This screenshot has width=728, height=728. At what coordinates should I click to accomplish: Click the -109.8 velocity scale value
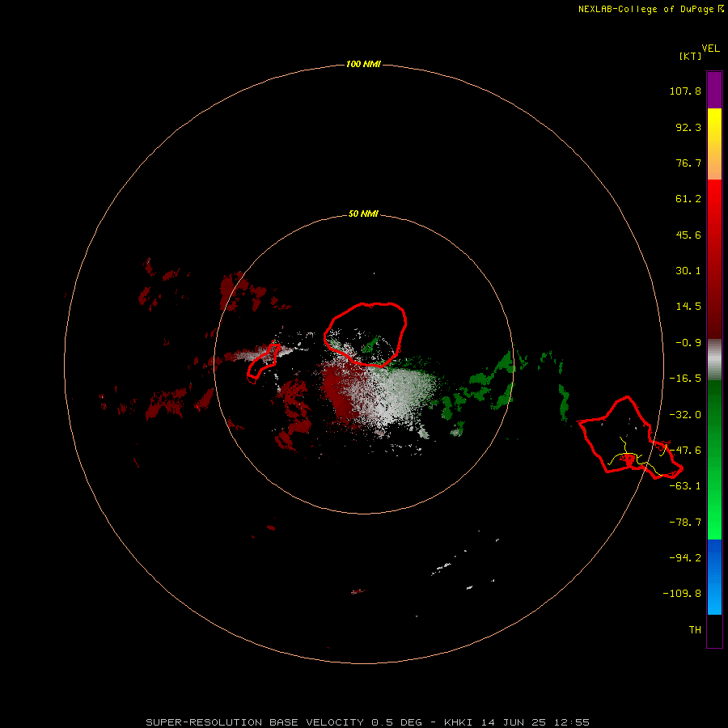(682, 594)
